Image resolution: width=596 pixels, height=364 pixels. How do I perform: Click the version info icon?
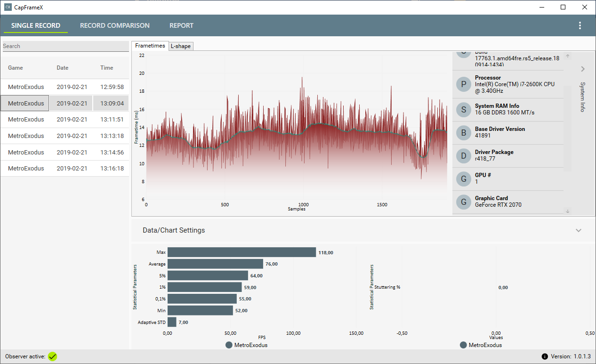[545, 356]
